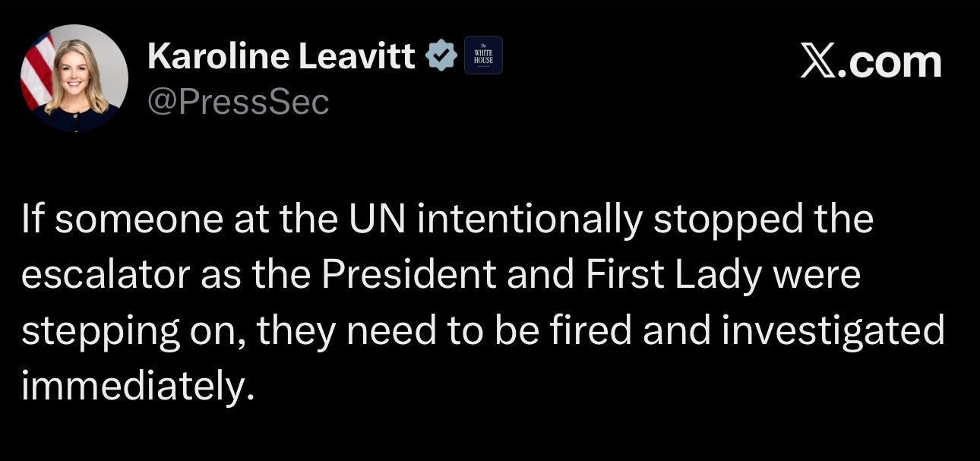Click the X letter in X.com

coord(818,62)
